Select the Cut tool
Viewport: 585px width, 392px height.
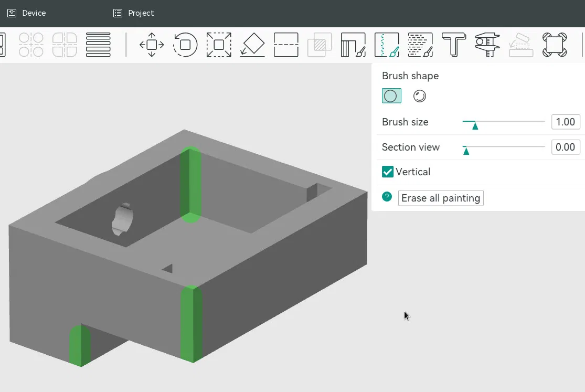point(286,45)
